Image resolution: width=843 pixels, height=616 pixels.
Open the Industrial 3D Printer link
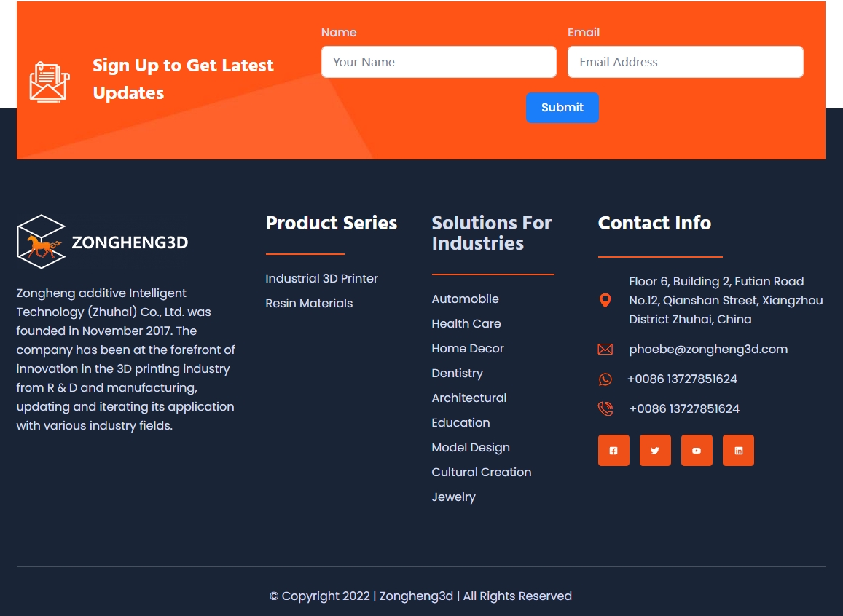click(x=321, y=279)
